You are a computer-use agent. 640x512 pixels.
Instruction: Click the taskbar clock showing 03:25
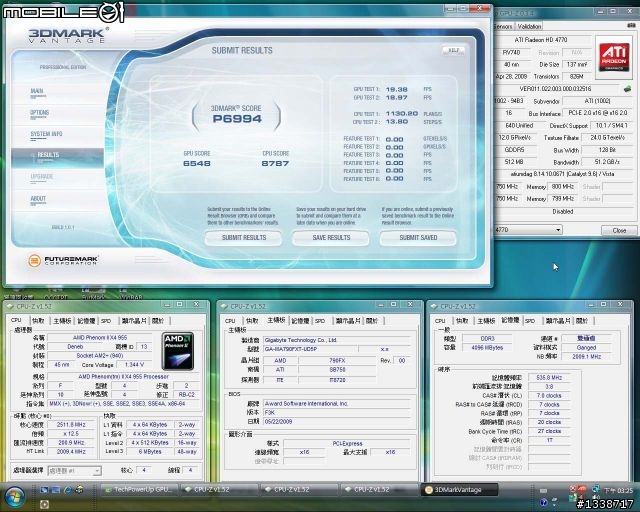point(618,490)
